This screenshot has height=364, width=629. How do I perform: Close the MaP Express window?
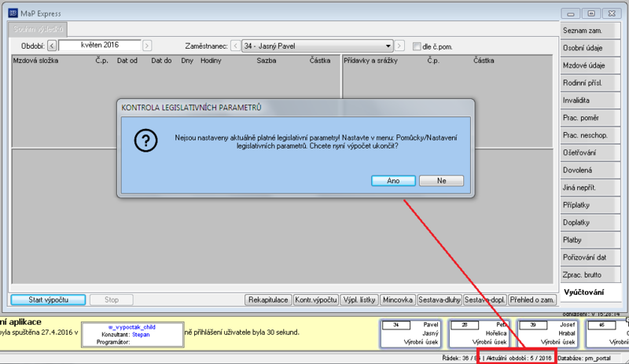coord(612,13)
